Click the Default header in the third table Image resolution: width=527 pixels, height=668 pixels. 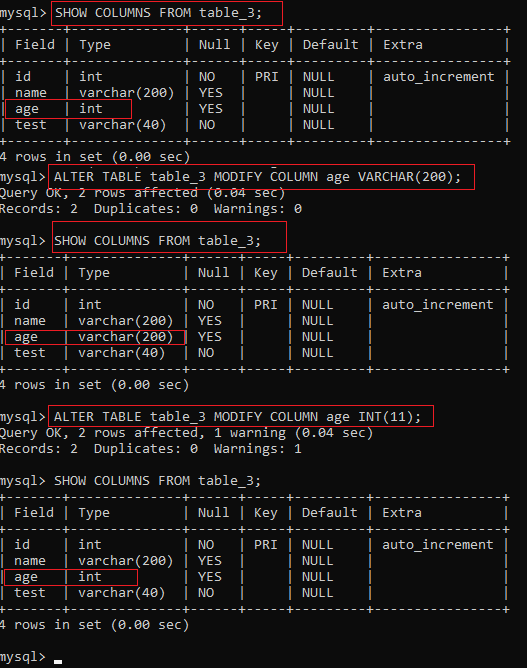coord(329,513)
